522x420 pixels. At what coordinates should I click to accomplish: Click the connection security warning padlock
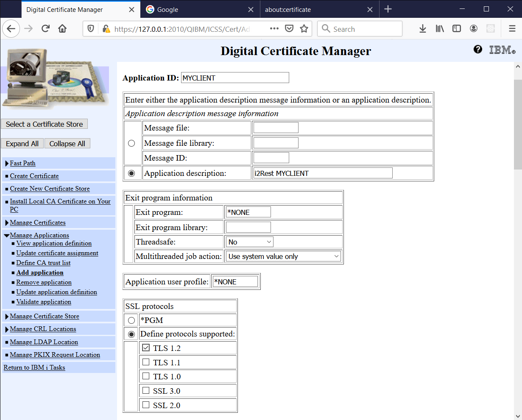(106, 29)
